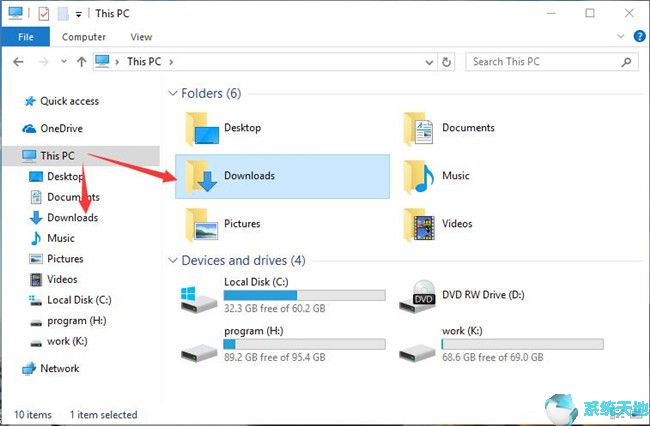650x426 pixels.
Task: Go up one level with the up arrow
Action: tap(82, 62)
